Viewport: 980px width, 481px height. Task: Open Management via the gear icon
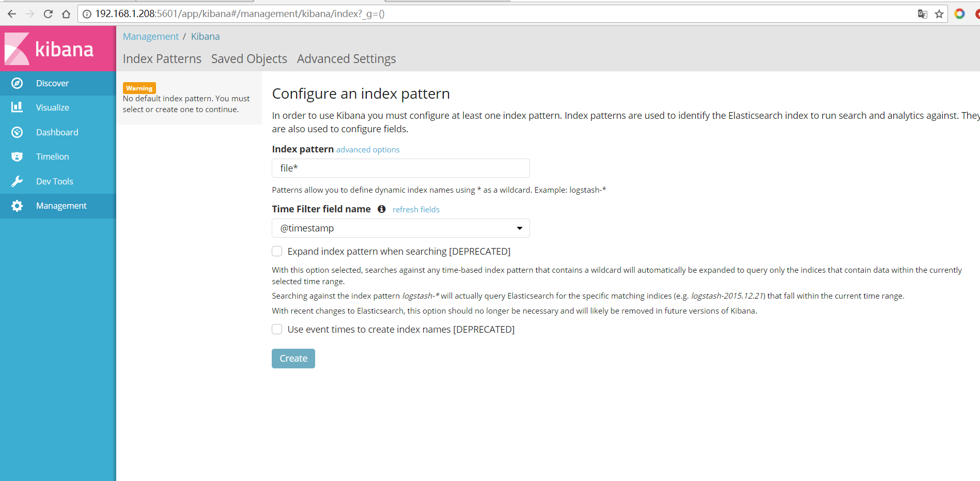coord(17,206)
